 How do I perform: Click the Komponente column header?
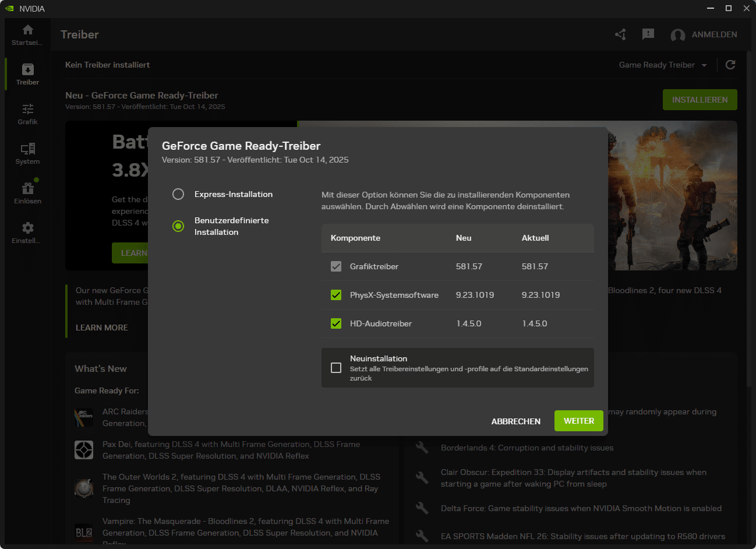pos(355,238)
